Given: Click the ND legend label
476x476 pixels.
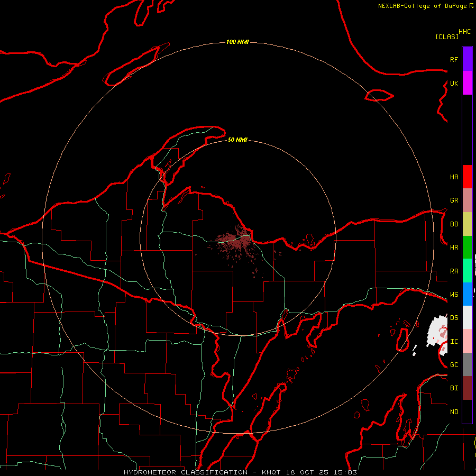Looking at the screenshot, I should pos(454,412).
